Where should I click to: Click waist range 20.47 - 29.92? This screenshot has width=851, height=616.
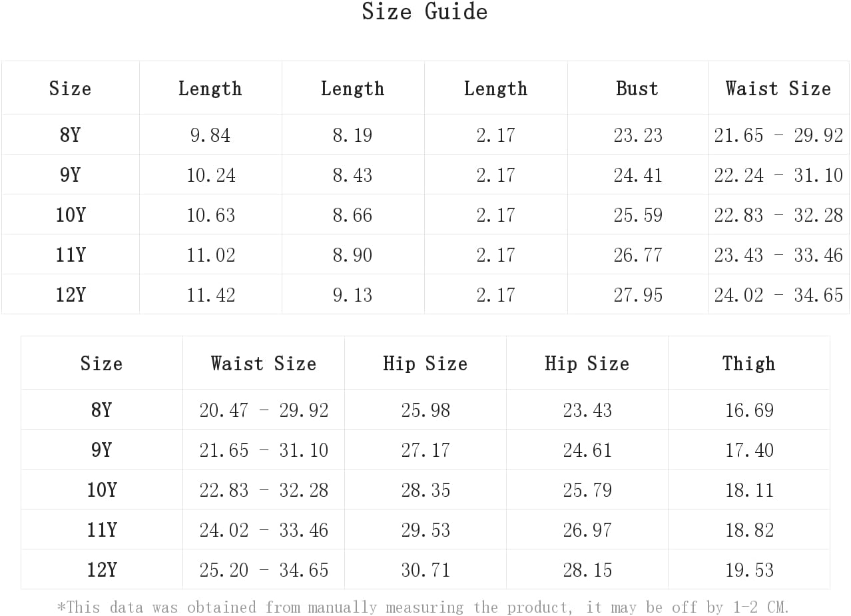(x=264, y=410)
